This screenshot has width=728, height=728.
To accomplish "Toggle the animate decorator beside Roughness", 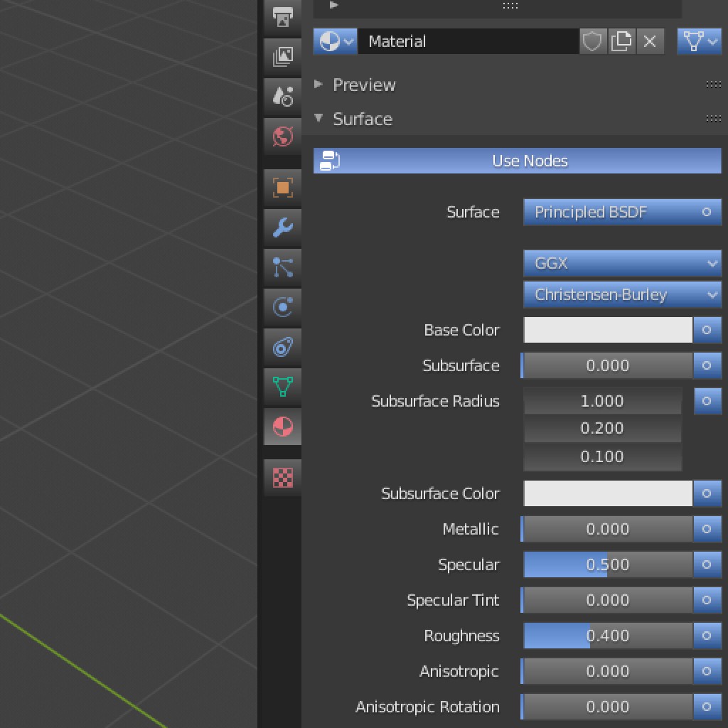I will click(707, 636).
